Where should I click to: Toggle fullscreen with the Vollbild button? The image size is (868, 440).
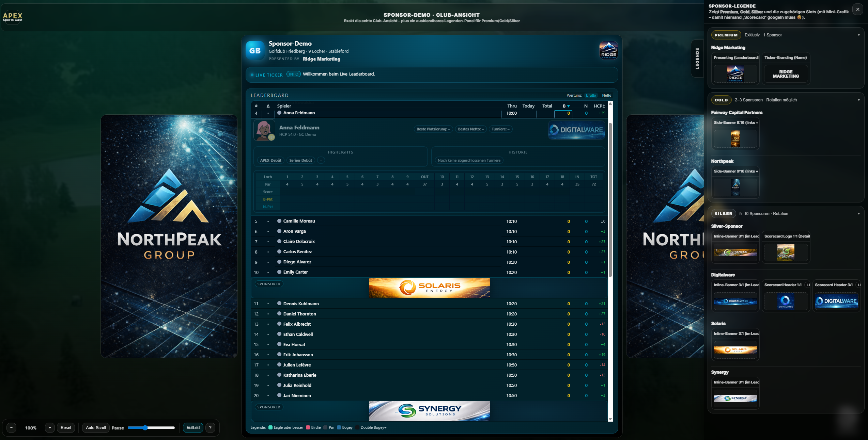coord(193,428)
